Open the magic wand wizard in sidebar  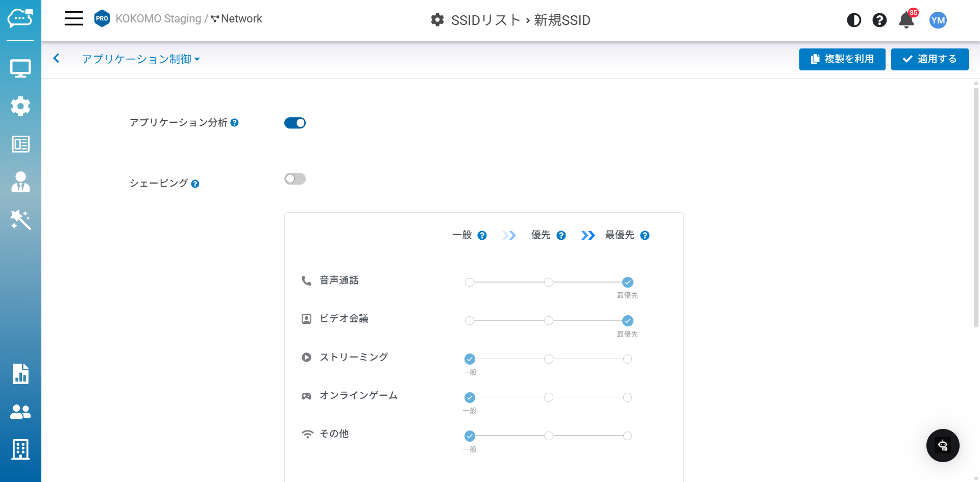(x=20, y=220)
